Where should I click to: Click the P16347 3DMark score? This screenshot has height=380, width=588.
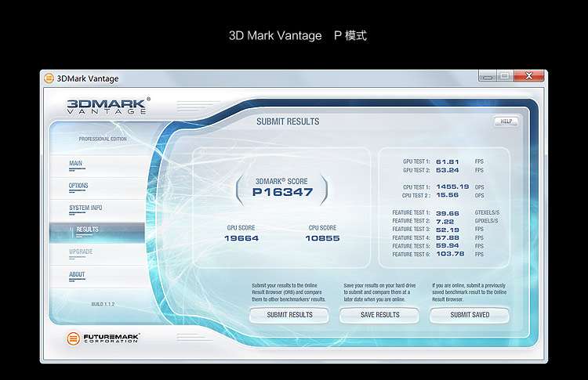[x=282, y=192]
